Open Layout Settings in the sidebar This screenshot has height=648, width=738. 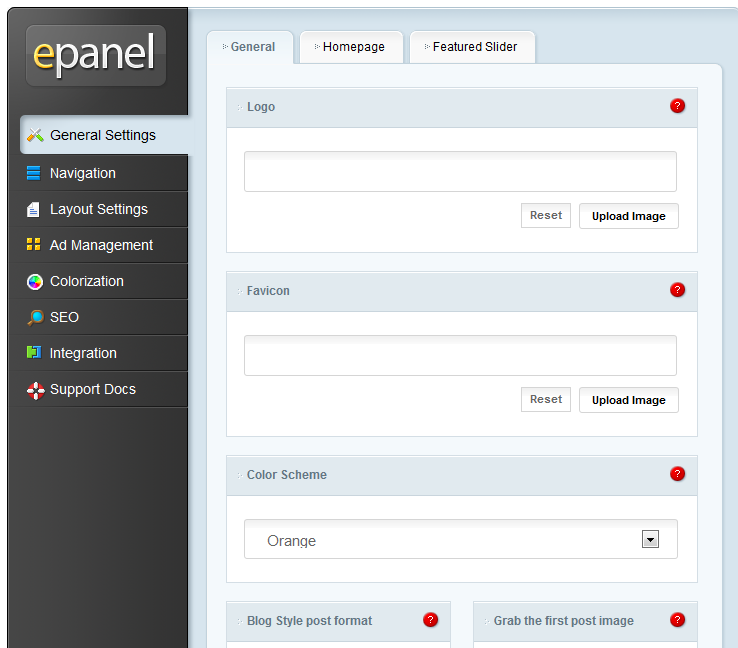[98, 209]
